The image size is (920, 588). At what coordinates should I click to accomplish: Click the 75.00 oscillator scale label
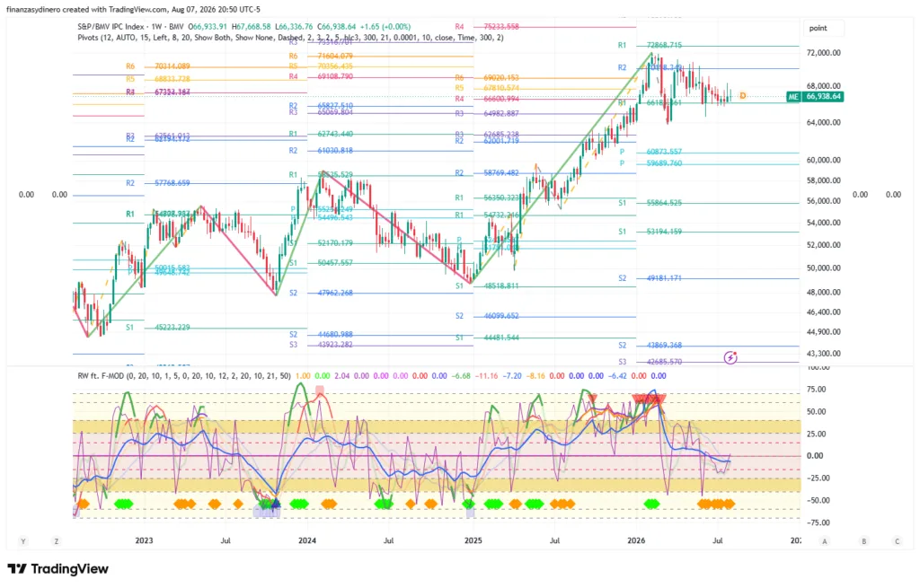tap(816, 390)
